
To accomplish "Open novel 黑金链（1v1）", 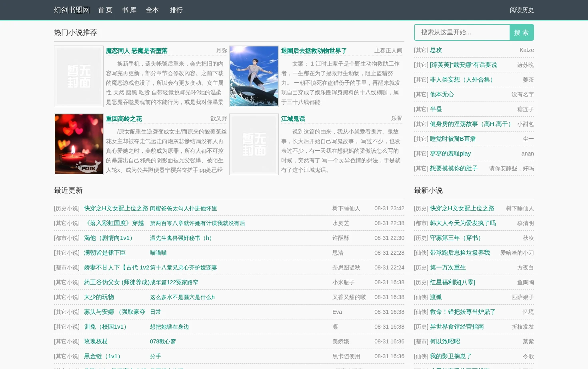I will coord(104,356).
